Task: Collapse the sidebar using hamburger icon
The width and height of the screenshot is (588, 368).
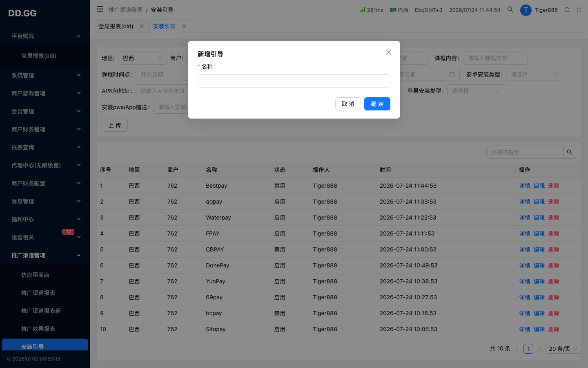Action: (x=100, y=9)
